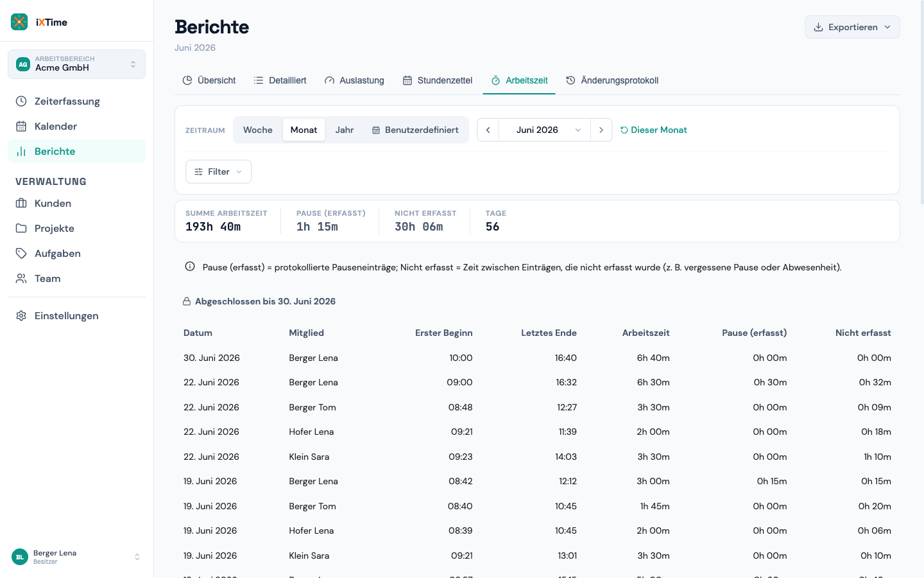Open the Acme GmbH workspace switcher
Viewport: 924px width, 578px height.
76,64
